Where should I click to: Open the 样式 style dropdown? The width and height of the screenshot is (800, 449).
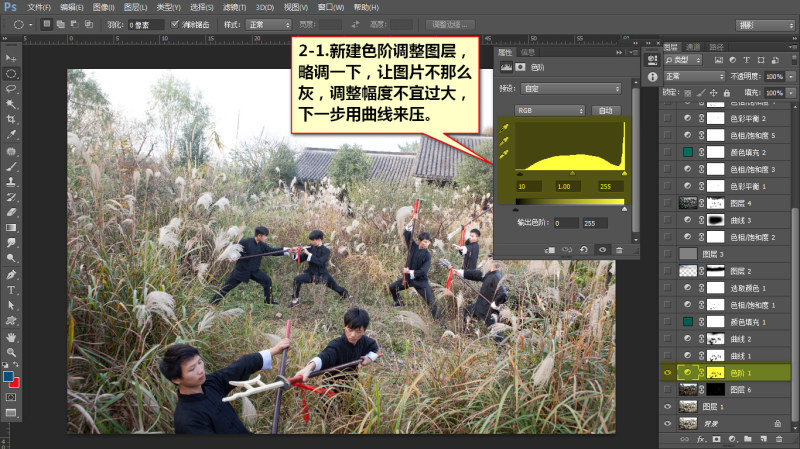268,24
